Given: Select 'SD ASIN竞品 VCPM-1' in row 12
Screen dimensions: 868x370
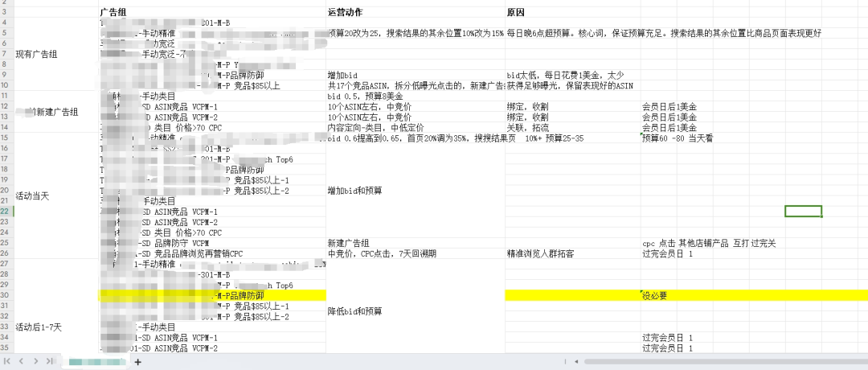Looking at the screenshot, I should tap(212, 106).
